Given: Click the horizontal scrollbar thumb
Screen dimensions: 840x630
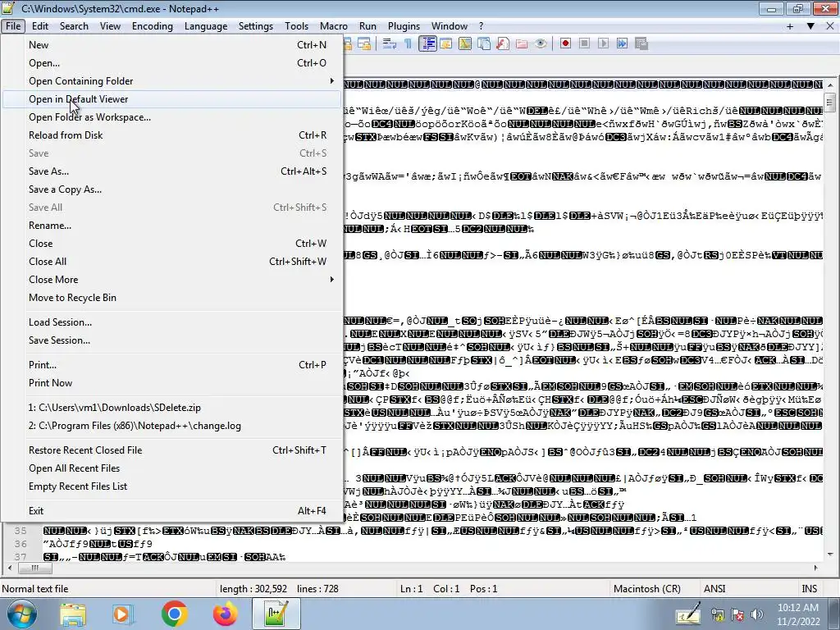Looking at the screenshot, I should coord(34,568).
